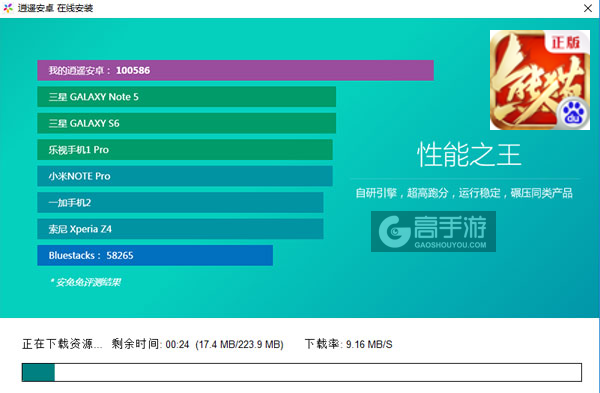Screen dimensions: 600x393
Task: Click the AnTuTu results footnote text
Action: click(x=85, y=282)
